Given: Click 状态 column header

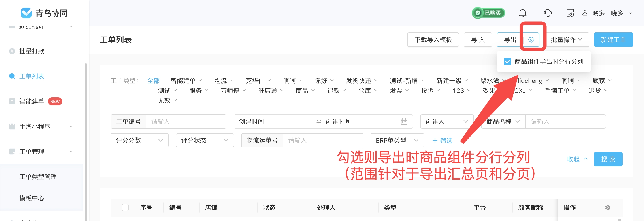Looking at the screenshot, I should (x=269, y=208).
